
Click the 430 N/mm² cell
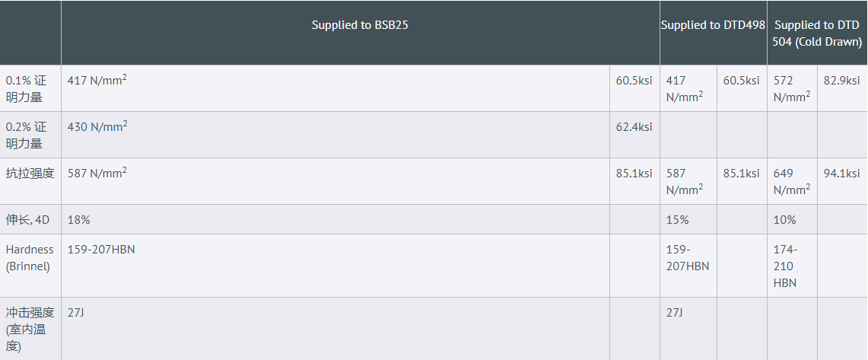point(97,127)
